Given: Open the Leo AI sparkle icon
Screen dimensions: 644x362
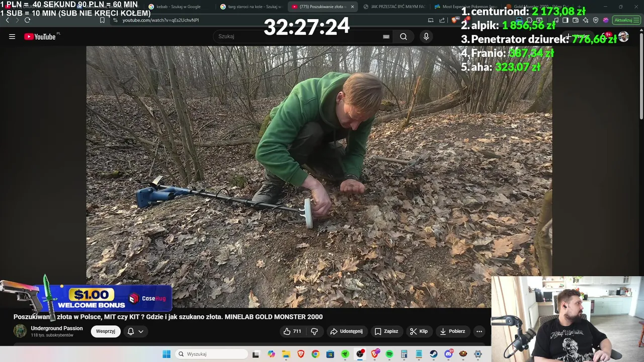Looking at the screenshot, I should point(586,20).
